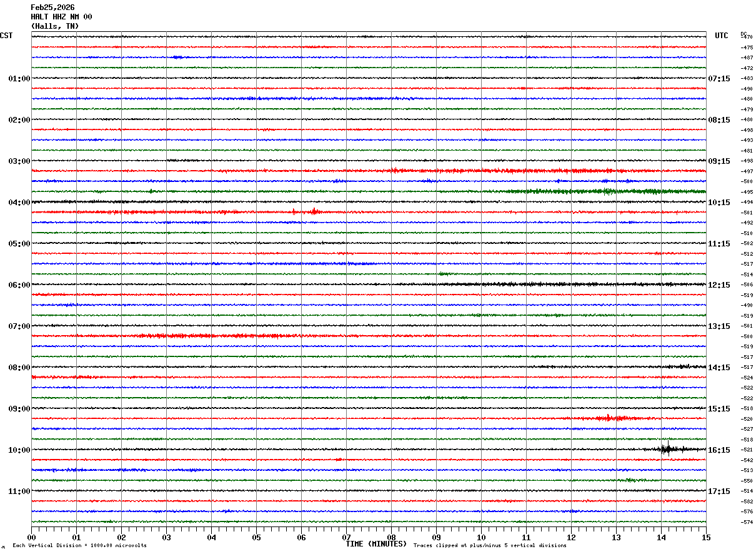Click minute tick label 00 on the axis
The image size is (756, 554).
[x=31, y=537]
